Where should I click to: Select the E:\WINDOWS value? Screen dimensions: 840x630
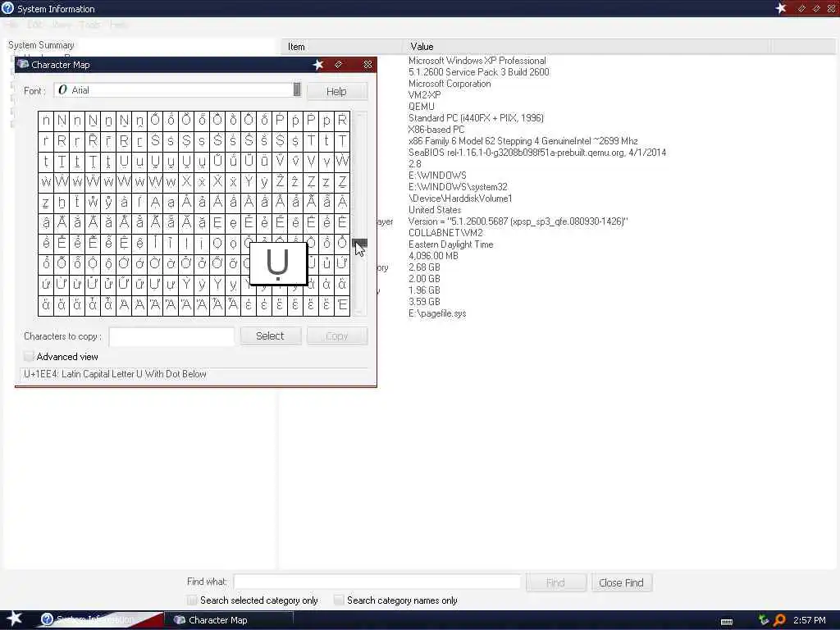pyautogui.click(x=437, y=176)
